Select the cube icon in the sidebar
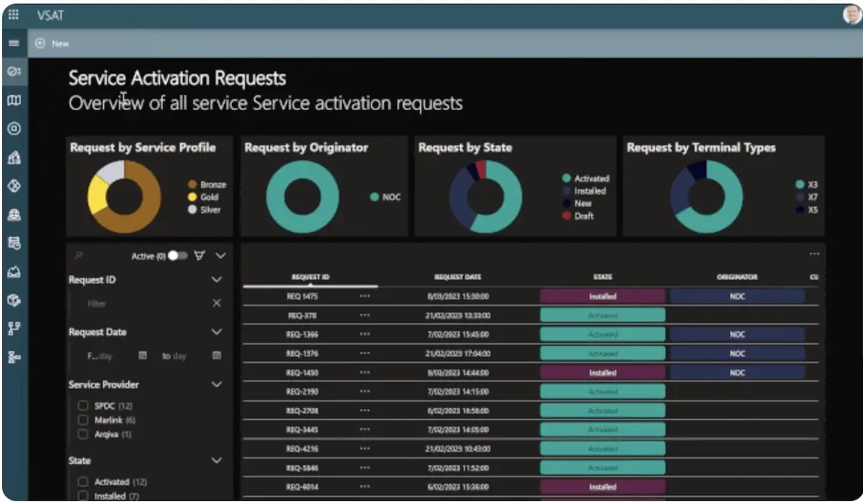863x504 pixels. 13,300
